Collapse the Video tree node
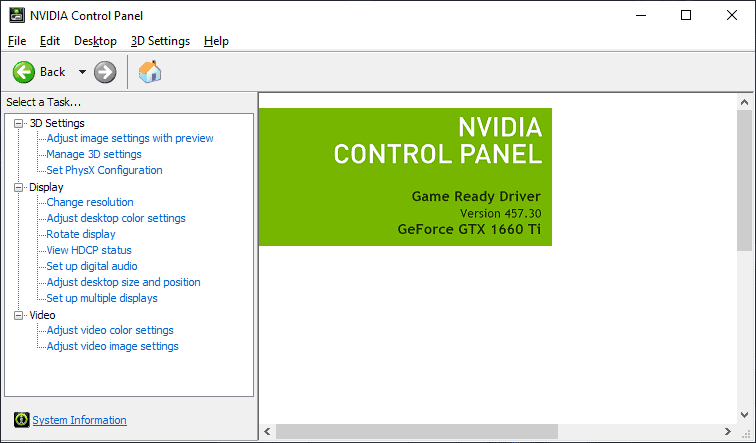 [18, 315]
